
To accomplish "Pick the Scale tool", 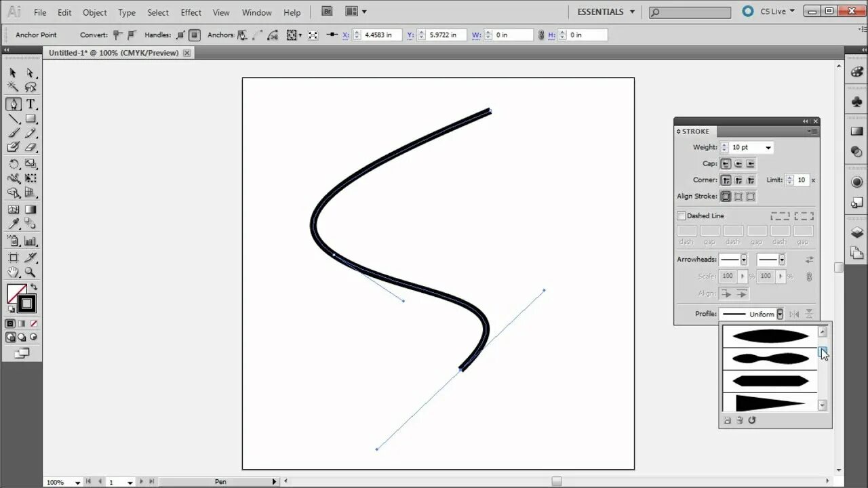I will [31, 164].
